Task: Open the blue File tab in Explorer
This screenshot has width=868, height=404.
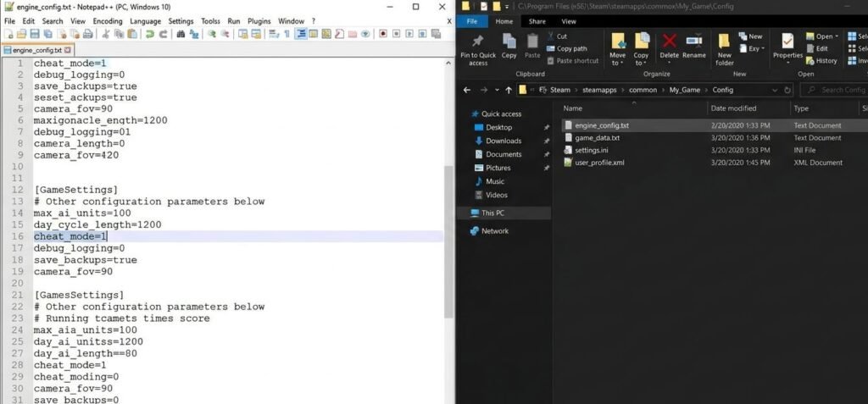Action: point(472,21)
